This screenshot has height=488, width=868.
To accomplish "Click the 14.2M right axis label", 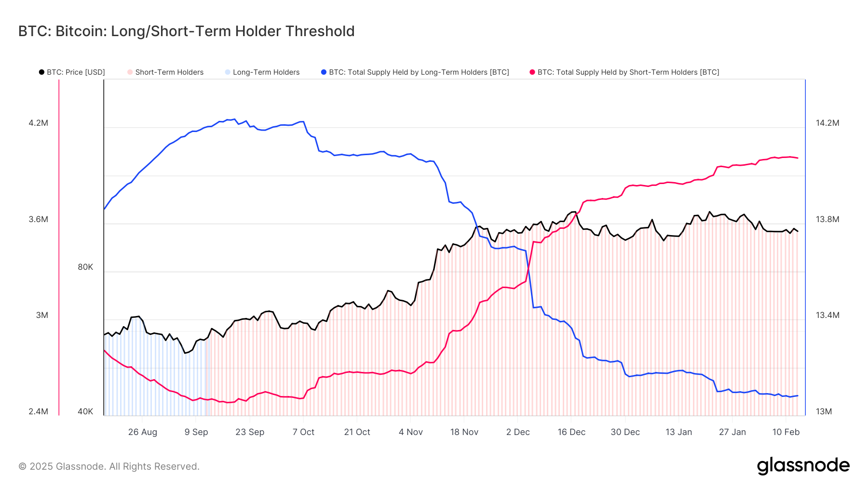I will click(x=827, y=123).
